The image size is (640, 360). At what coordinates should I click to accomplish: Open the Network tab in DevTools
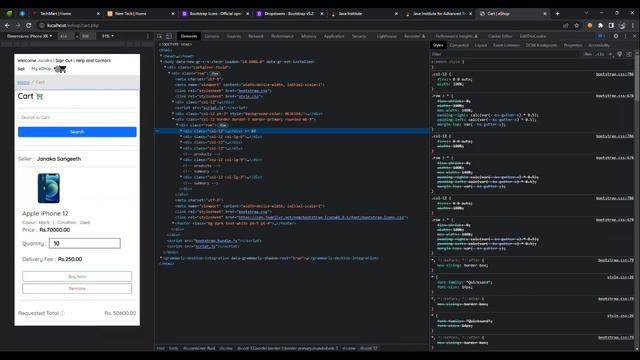[256, 36]
